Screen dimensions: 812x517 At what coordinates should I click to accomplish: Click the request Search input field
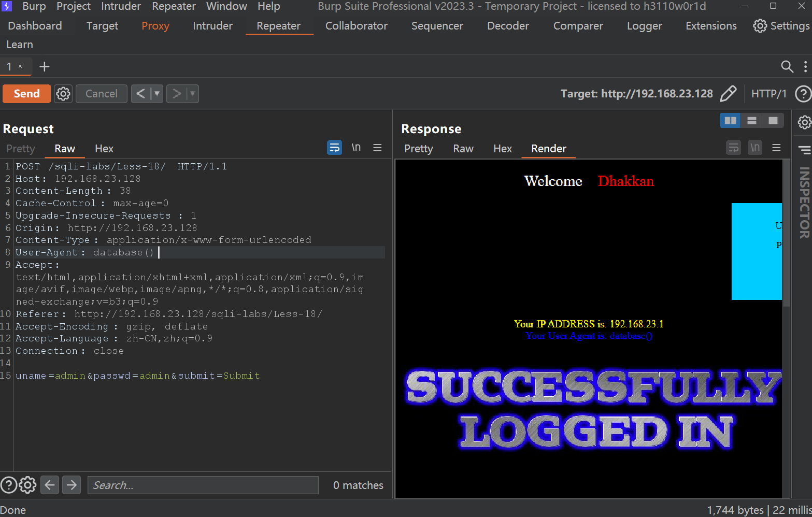(x=203, y=485)
